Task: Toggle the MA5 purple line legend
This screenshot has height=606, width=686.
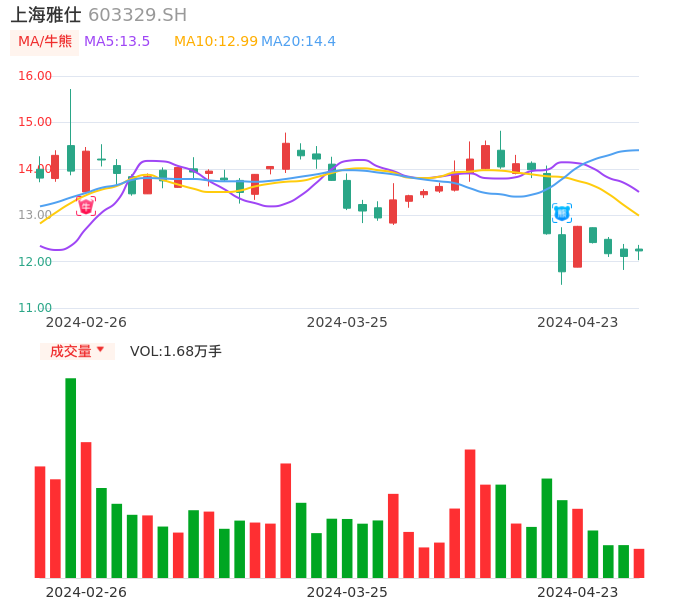Action: click(117, 42)
